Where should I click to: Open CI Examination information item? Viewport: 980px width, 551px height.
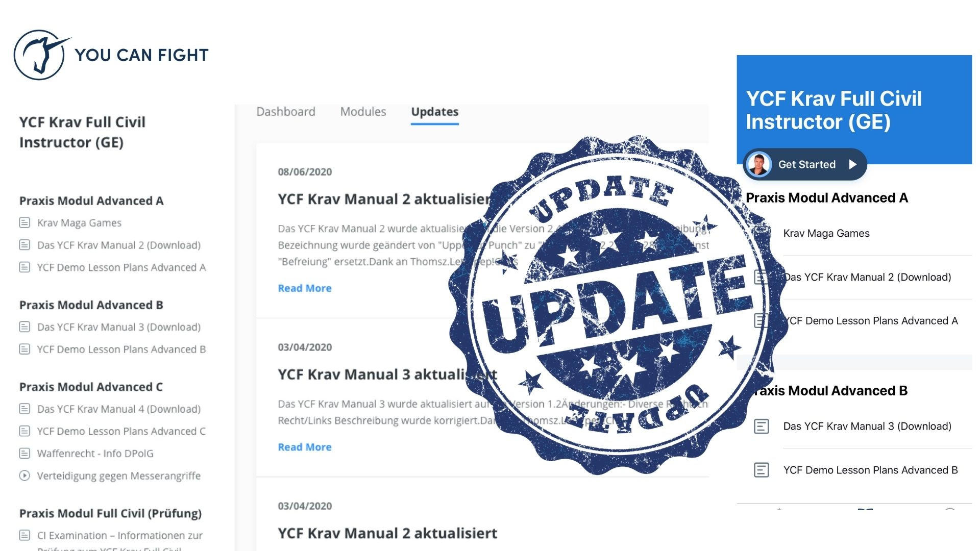119,541
